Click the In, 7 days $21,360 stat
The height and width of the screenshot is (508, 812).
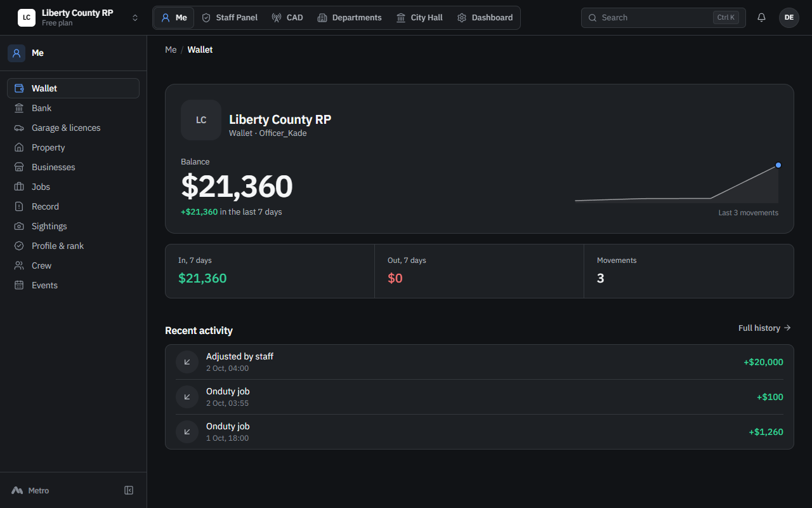(270, 271)
